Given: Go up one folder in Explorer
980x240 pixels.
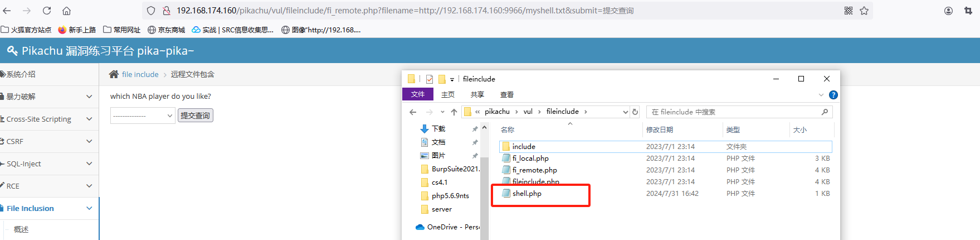Looking at the screenshot, I should 454,112.
